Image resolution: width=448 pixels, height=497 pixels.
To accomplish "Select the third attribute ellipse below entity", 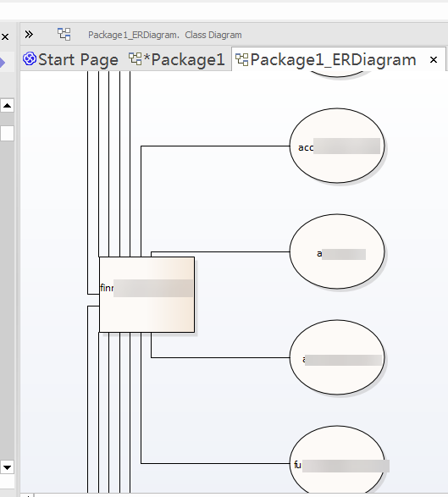I will click(x=337, y=357).
